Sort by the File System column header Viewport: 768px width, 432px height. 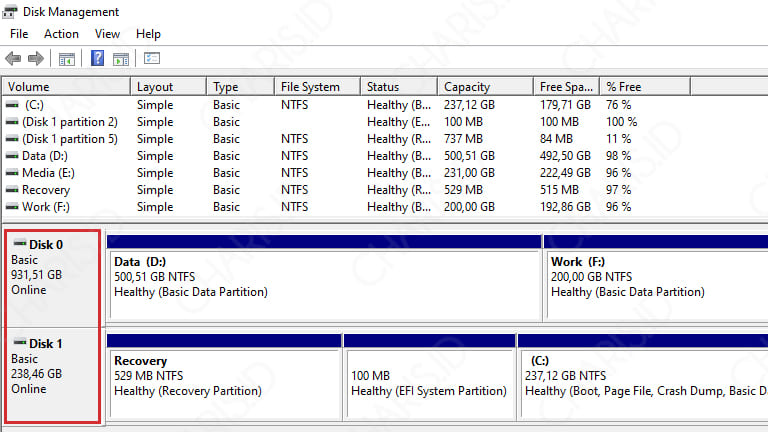coord(317,87)
